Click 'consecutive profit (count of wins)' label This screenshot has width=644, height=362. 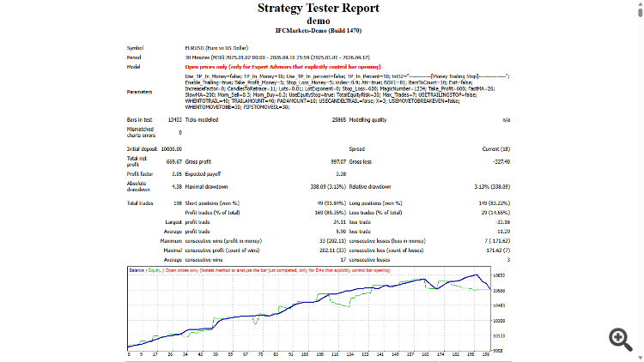click(x=222, y=250)
